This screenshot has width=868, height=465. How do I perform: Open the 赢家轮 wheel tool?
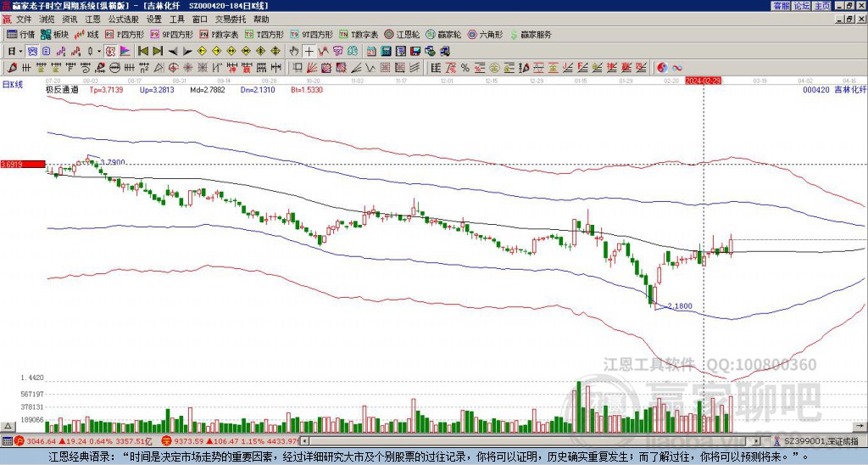point(443,34)
